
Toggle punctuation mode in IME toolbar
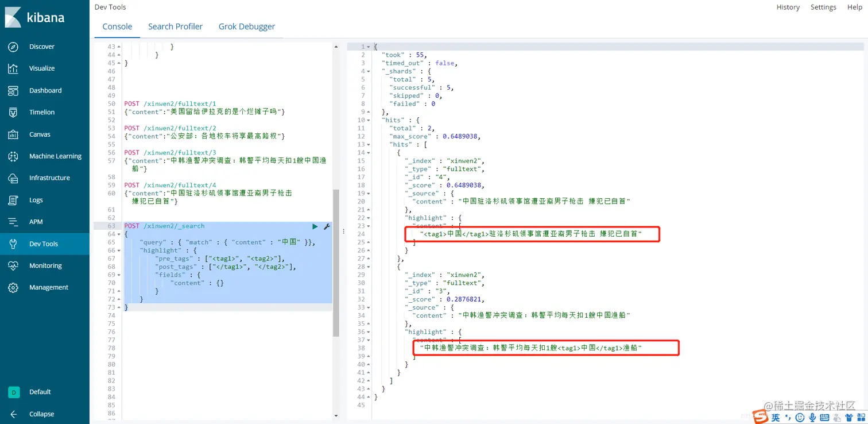[x=788, y=417]
